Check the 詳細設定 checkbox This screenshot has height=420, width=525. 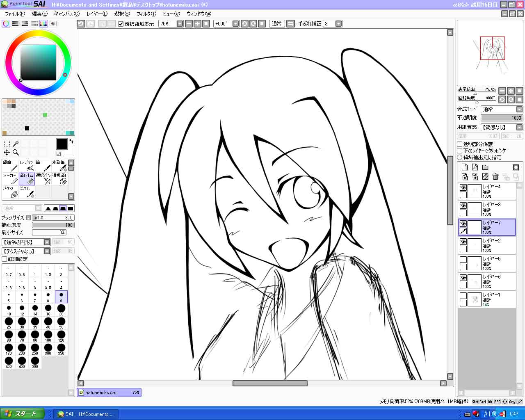(x=5, y=259)
